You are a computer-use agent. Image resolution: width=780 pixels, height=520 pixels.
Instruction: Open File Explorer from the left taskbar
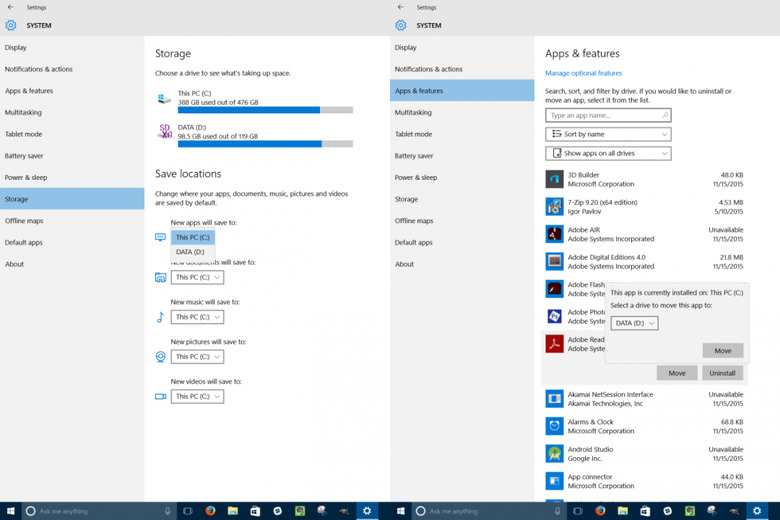tap(233, 511)
